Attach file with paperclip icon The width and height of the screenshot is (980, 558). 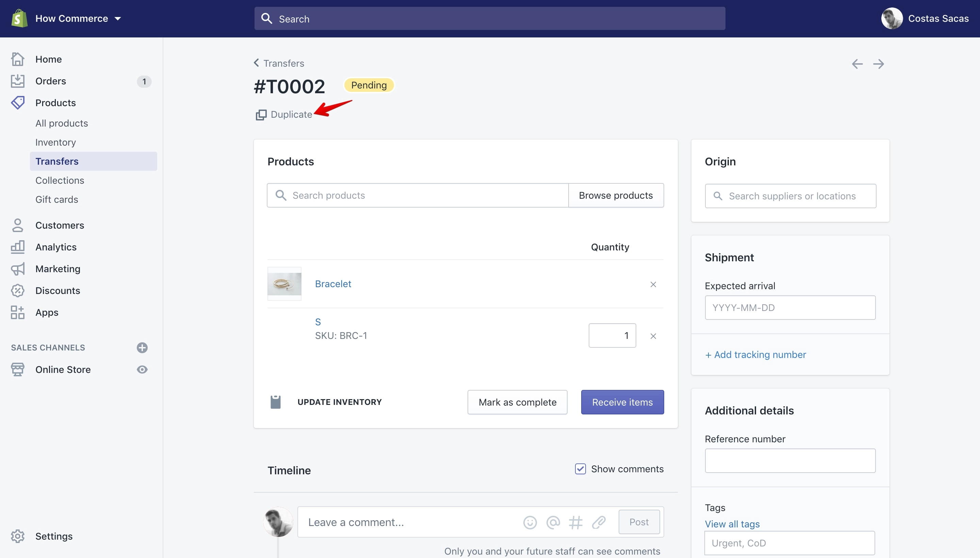click(x=599, y=522)
